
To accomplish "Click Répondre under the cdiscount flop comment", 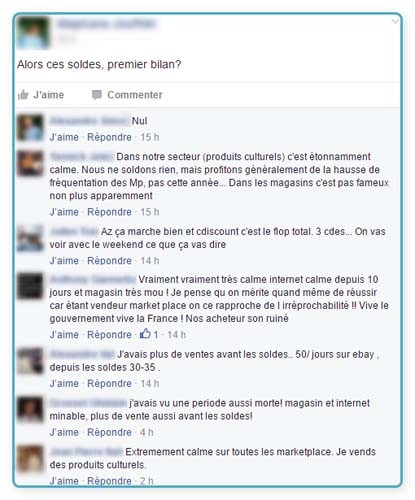I will [x=109, y=260].
